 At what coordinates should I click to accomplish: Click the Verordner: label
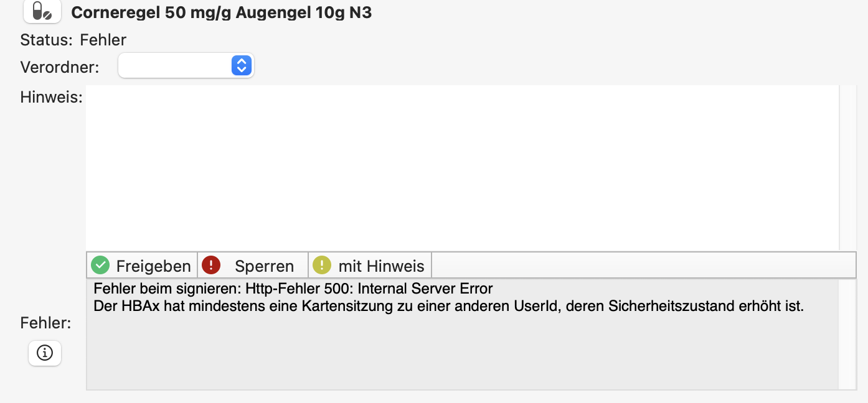pyautogui.click(x=60, y=67)
